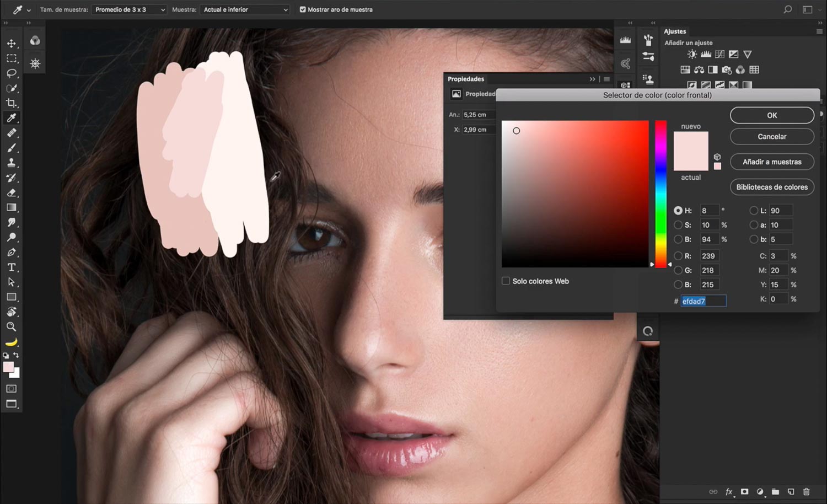The height and width of the screenshot is (504, 827).
Task: Open Bibliotecas de colores
Action: [772, 187]
